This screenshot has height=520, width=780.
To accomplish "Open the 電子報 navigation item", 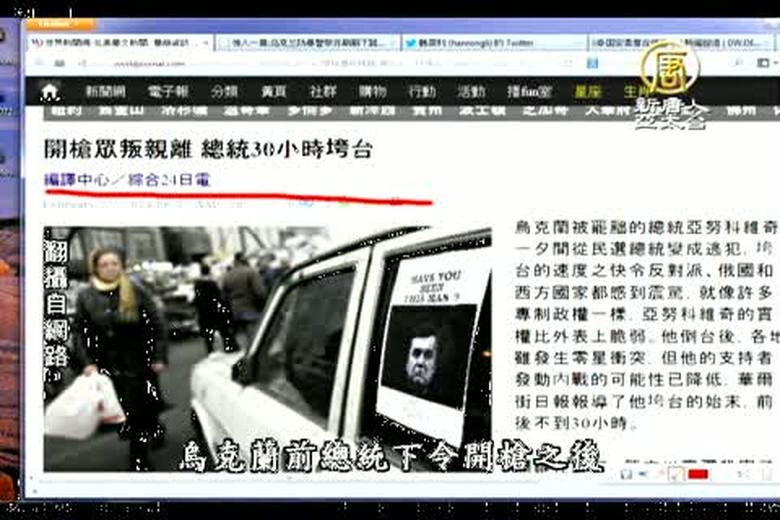I will point(167,91).
